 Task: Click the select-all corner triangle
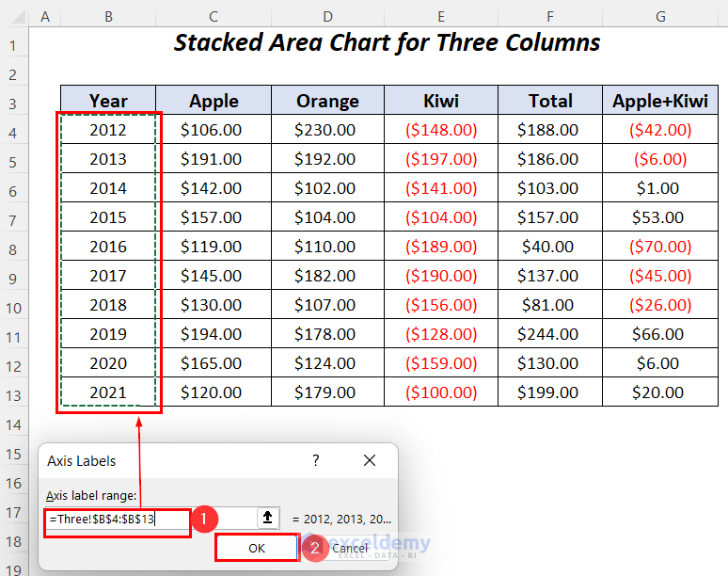[x=15, y=16]
